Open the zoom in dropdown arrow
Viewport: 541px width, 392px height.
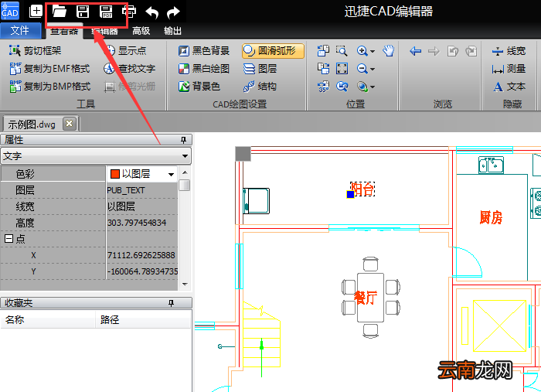tap(373, 51)
